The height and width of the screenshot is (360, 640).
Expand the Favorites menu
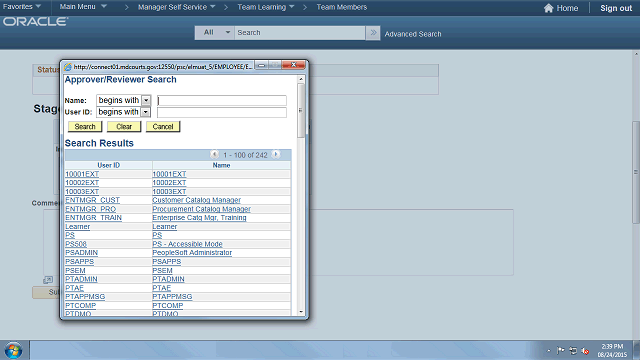pyautogui.click(x=22, y=7)
